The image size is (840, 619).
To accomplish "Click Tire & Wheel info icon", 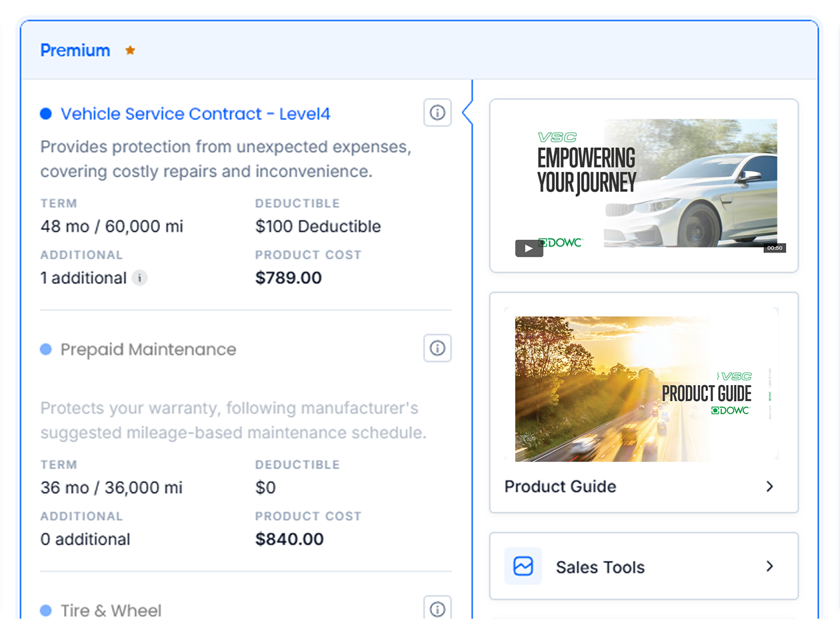I will [437, 608].
